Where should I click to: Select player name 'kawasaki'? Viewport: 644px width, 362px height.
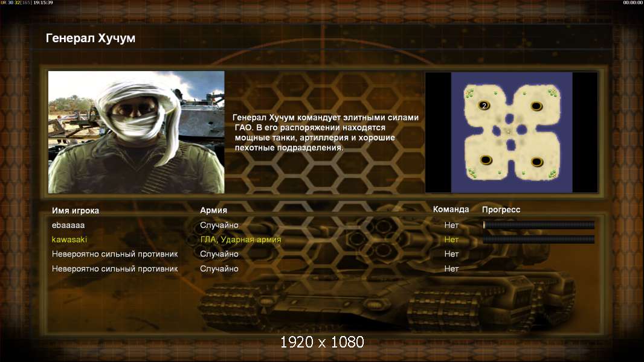[69, 240]
